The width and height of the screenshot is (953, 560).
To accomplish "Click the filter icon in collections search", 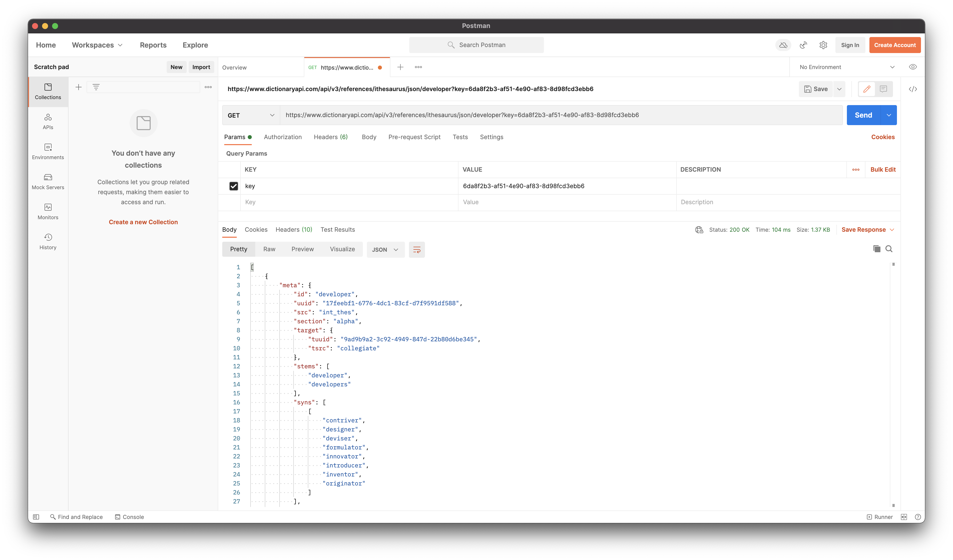I will 96,87.
